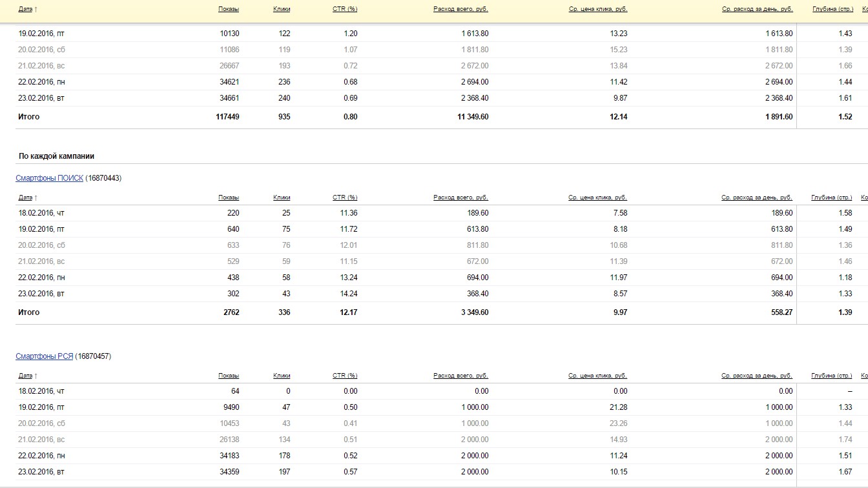Sort Смартфоны ПОИСК table by "CTR (%)"
This screenshot has height=488, width=868.
click(x=345, y=198)
